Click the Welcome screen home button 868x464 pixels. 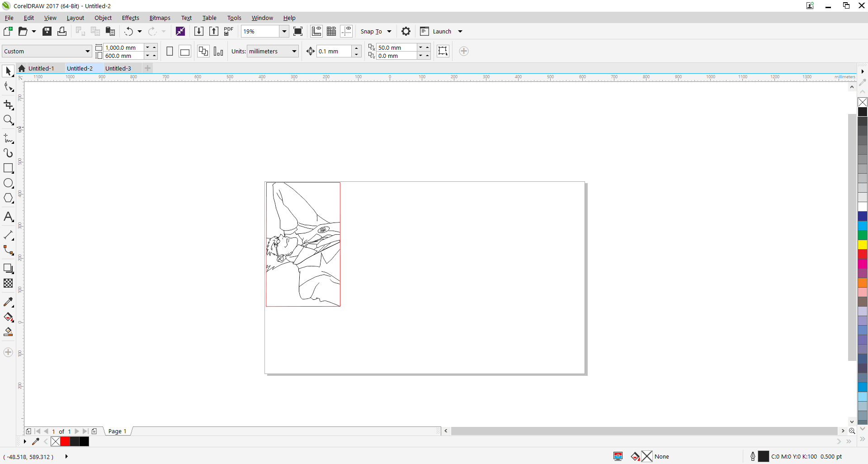[22, 68]
